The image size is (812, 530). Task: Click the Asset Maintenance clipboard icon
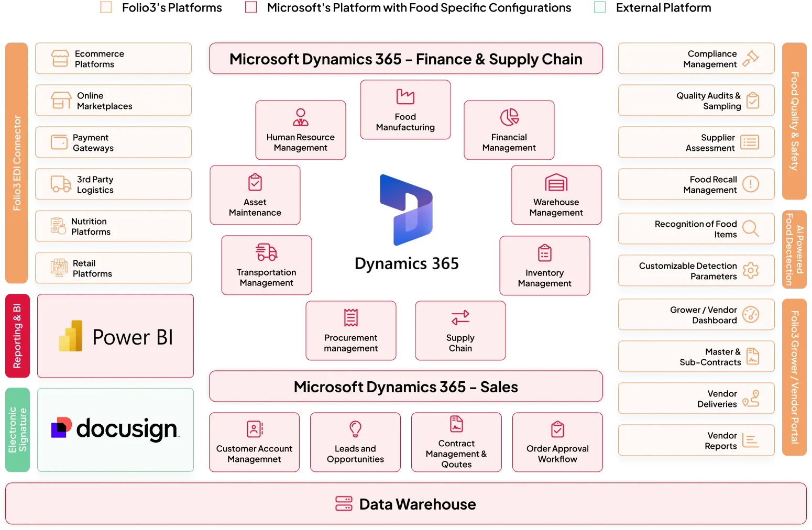coord(255,182)
